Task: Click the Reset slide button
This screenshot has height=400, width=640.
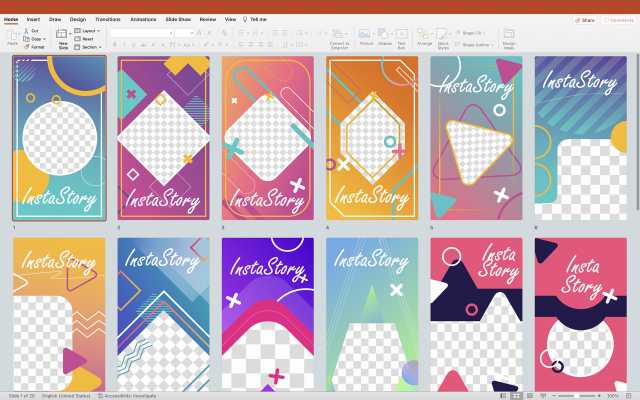Action: click(89, 39)
